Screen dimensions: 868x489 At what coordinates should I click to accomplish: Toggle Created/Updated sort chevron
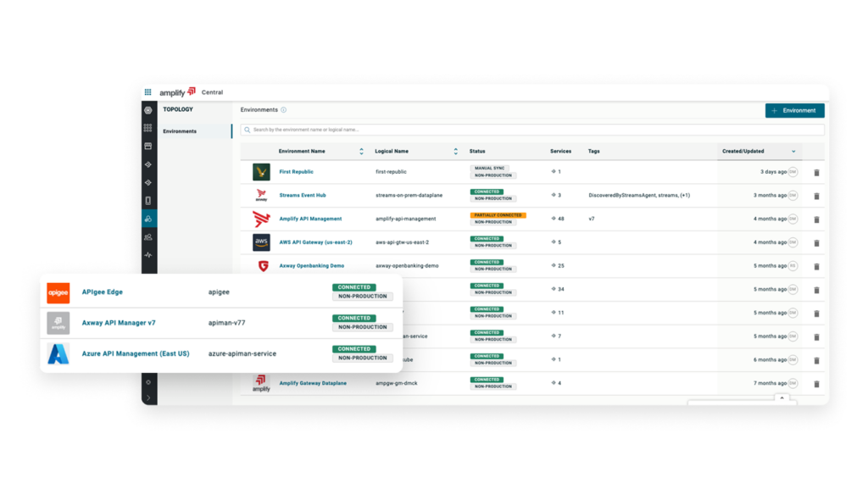793,152
